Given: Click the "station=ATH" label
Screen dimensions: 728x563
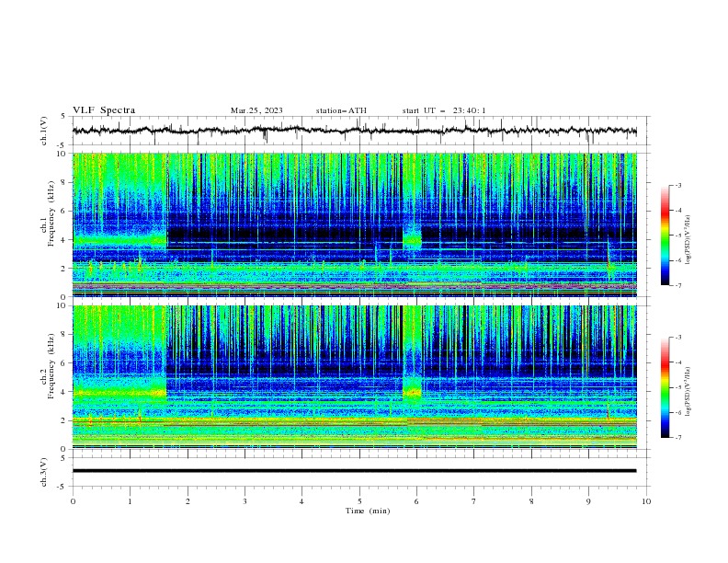Looking at the screenshot, I should pos(341,110).
